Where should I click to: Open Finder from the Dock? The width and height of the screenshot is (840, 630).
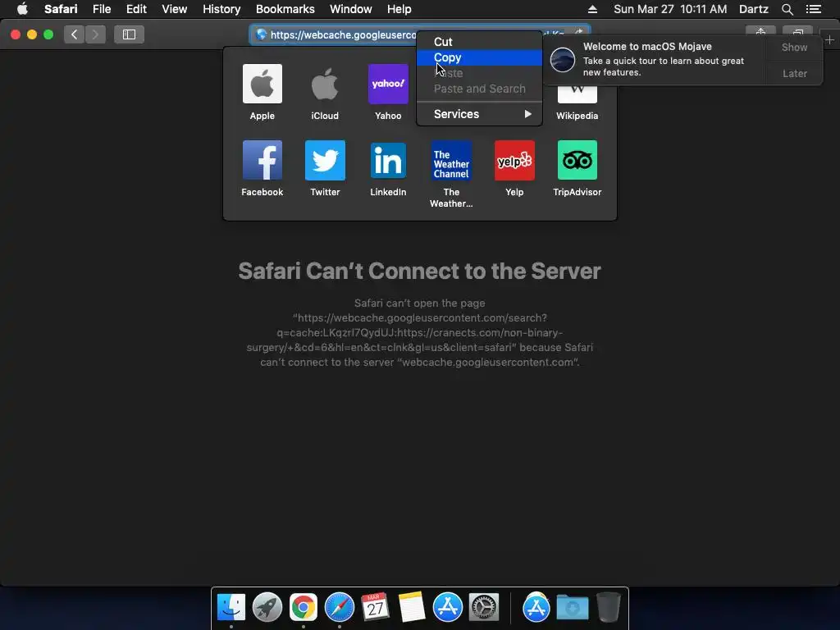click(x=231, y=607)
